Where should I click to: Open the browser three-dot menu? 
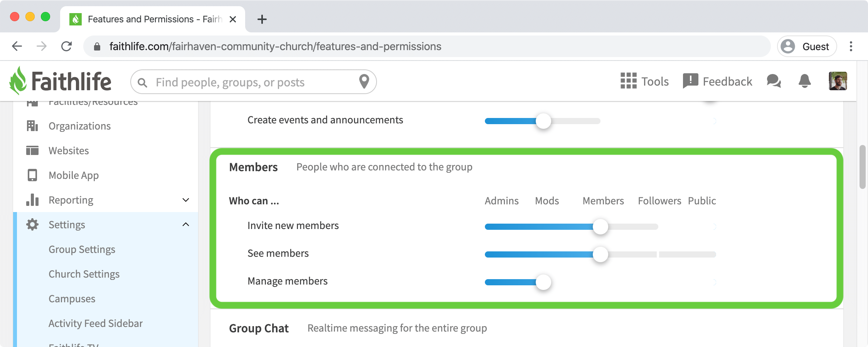pyautogui.click(x=851, y=46)
